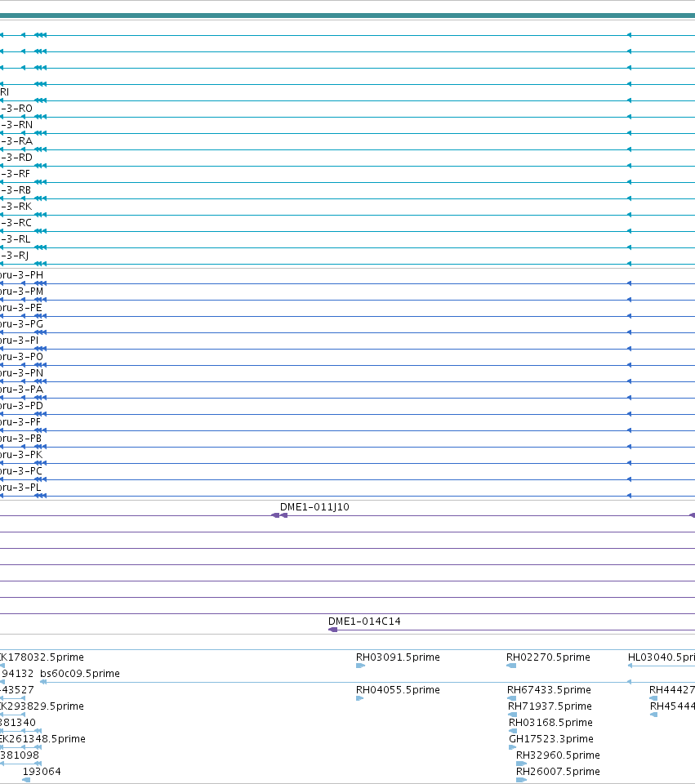Image resolution: width=695 pixels, height=784 pixels.
Task: Select the arrow glyph beneath RH45444
Action: [654, 715]
